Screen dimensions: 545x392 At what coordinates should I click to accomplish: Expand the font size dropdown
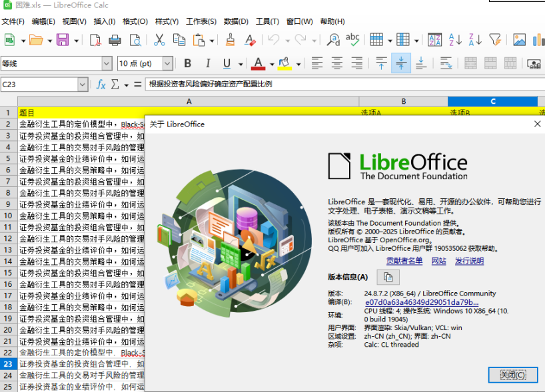pyautogui.click(x=167, y=63)
